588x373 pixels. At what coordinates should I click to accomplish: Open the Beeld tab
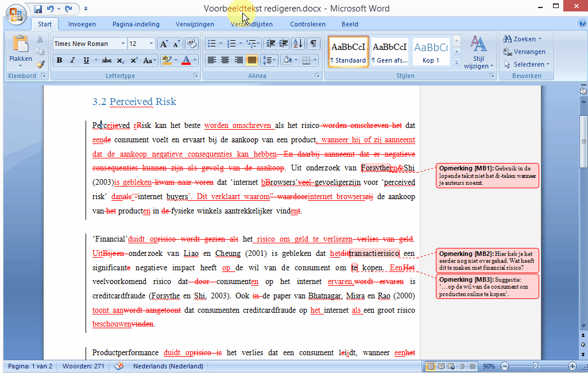(350, 24)
